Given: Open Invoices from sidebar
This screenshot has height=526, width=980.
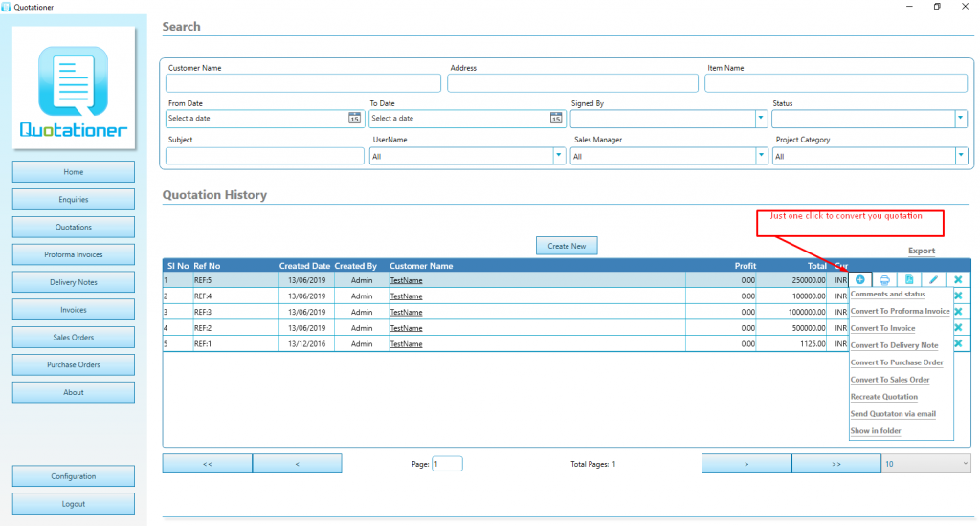Looking at the screenshot, I should click(73, 309).
